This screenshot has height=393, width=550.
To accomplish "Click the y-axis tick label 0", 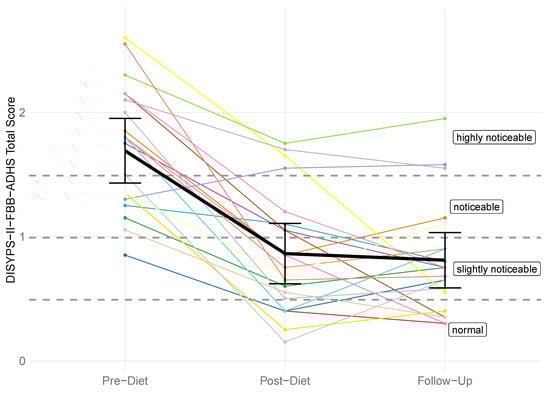I will (22, 361).
